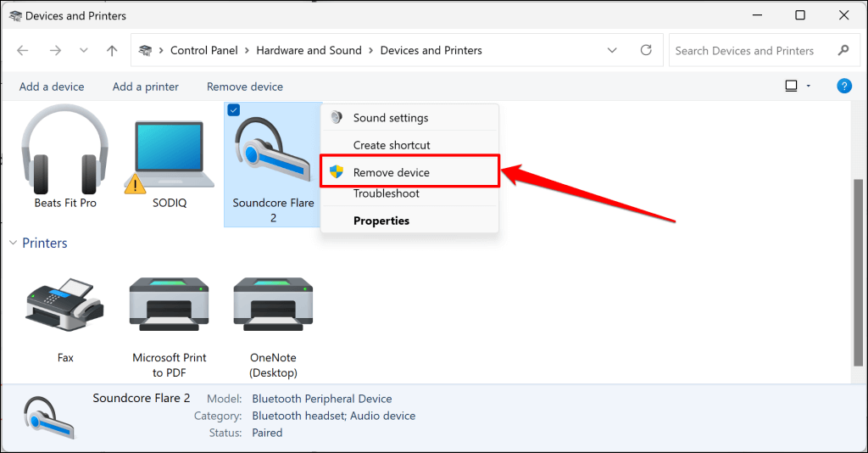Click Devices and Printers breadcrumb
Viewport: 868px width, 453px height.
431,50
